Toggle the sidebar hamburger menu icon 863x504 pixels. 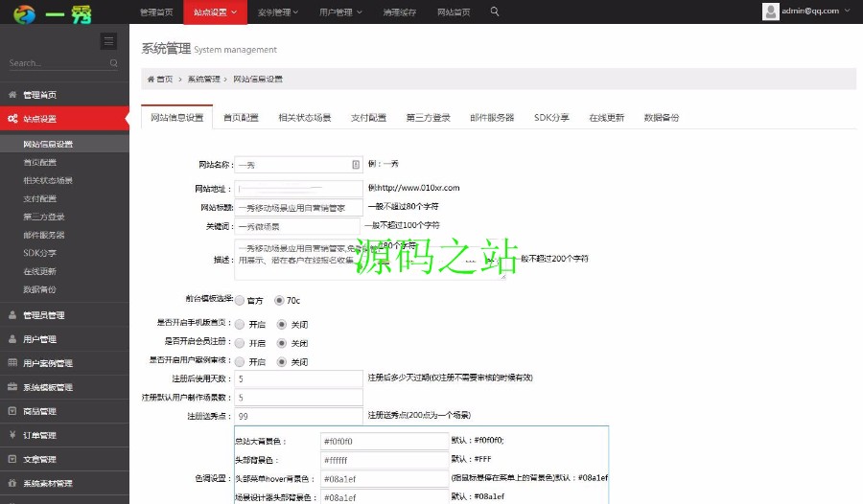pos(108,41)
